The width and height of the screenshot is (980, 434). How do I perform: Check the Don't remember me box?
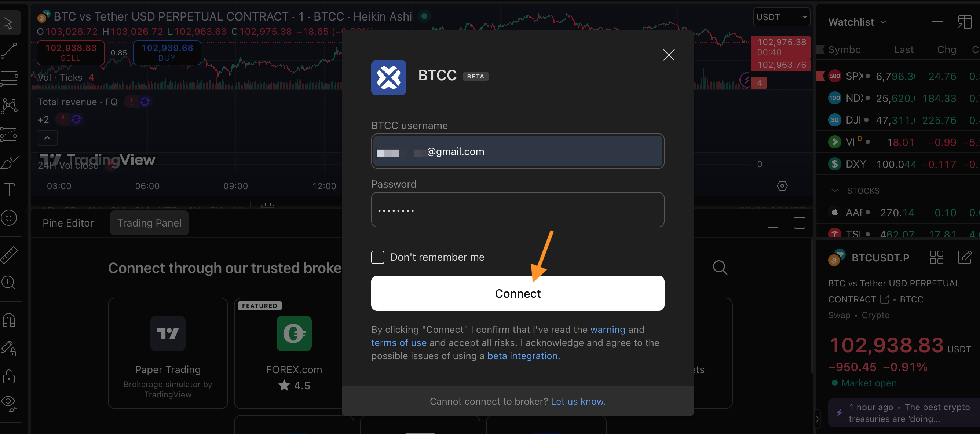(x=377, y=257)
